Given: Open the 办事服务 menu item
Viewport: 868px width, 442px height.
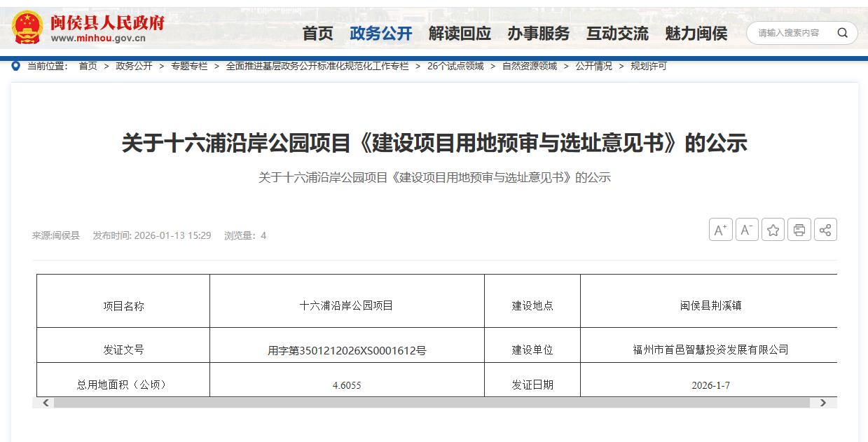Looking at the screenshot, I should pos(538,34).
